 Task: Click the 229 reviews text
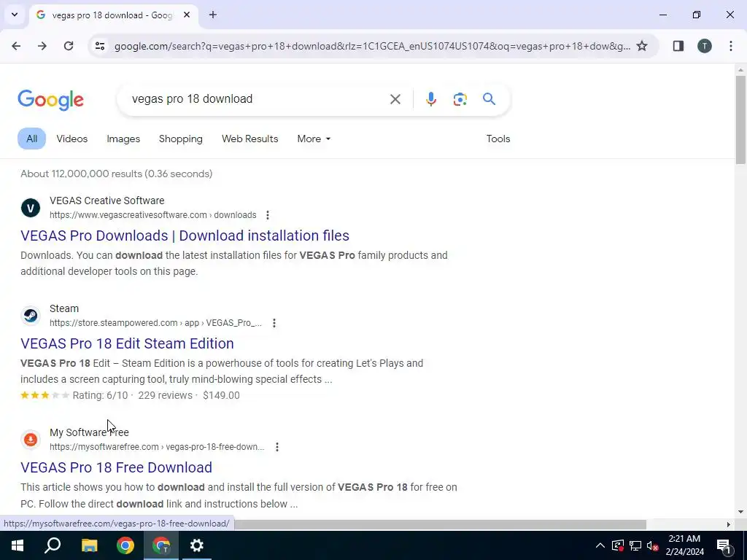(x=165, y=395)
